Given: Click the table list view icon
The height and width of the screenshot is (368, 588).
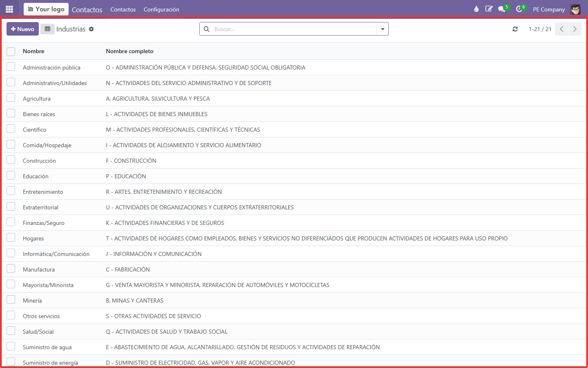Looking at the screenshot, I should pyautogui.click(x=47, y=29).
